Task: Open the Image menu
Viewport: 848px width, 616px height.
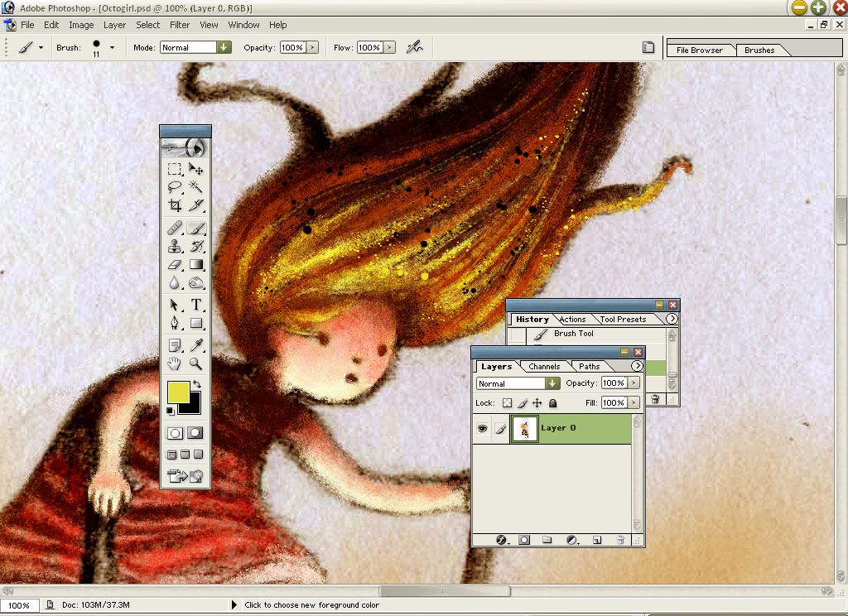Action: click(x=81, y=25)
